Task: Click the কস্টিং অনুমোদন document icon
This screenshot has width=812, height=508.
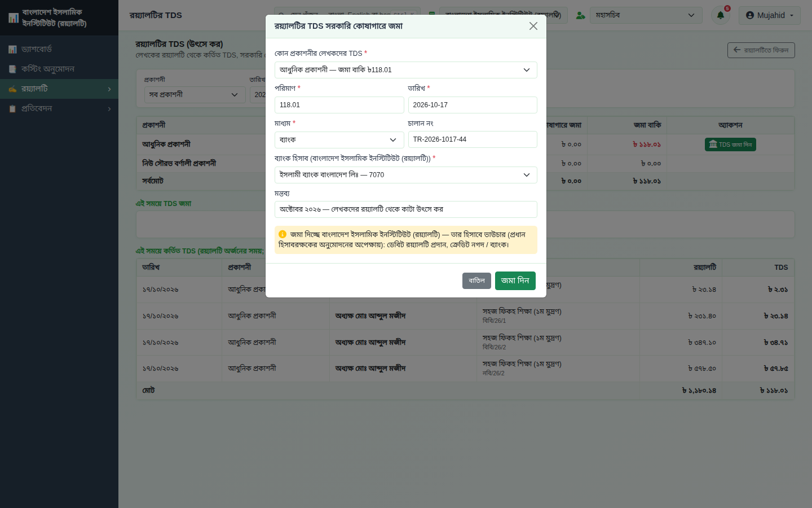Action: pos(12,69)
